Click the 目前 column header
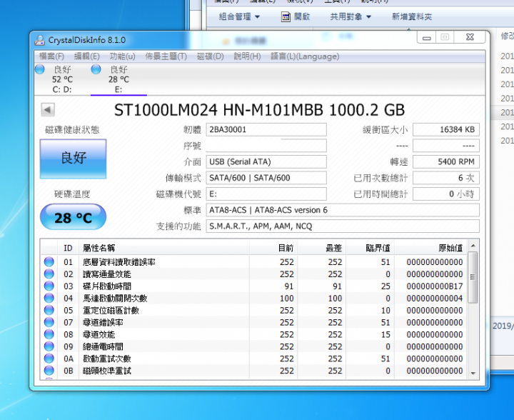Image resolution: width=514 pixels, height=420 pixels. 273,248
